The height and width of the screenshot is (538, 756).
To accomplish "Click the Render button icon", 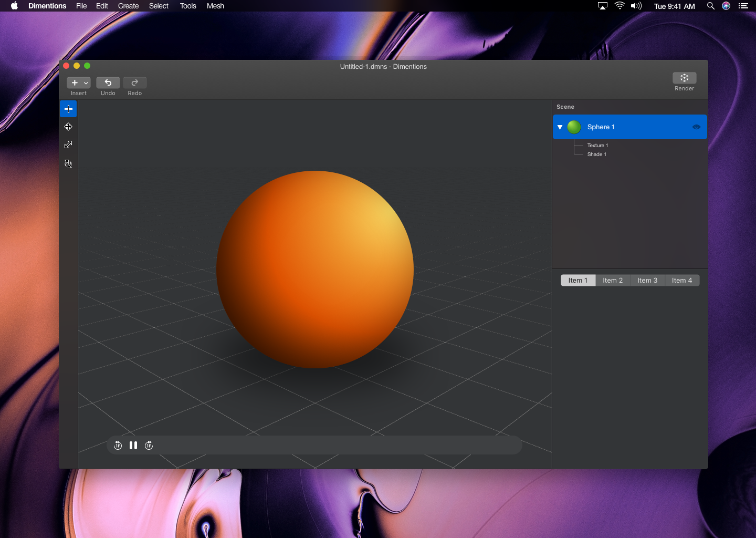I will click(x=684, y=78).
